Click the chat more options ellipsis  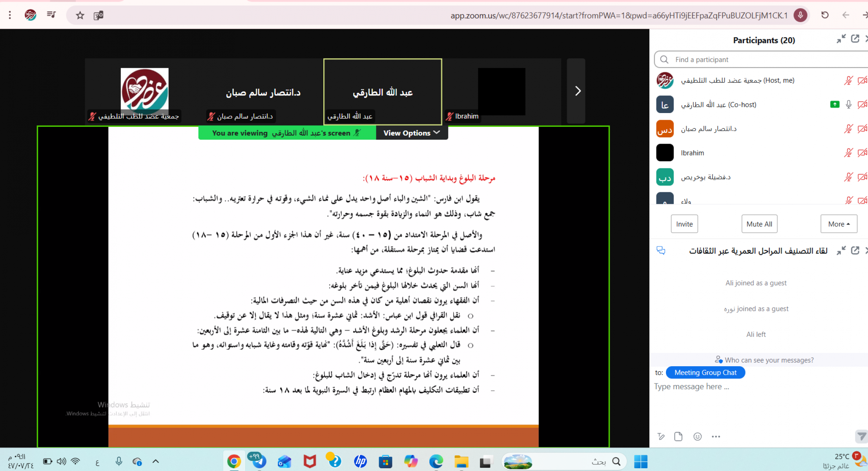(716, 436)
